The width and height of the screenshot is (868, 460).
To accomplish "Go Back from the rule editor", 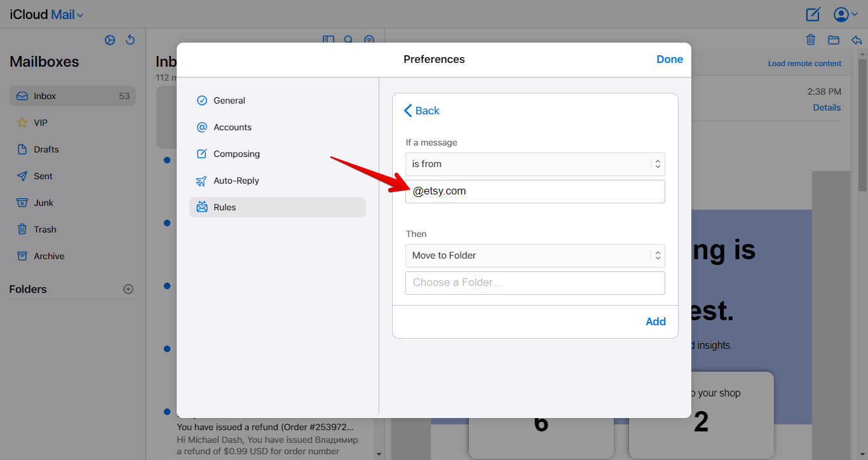I will (421, 111).
